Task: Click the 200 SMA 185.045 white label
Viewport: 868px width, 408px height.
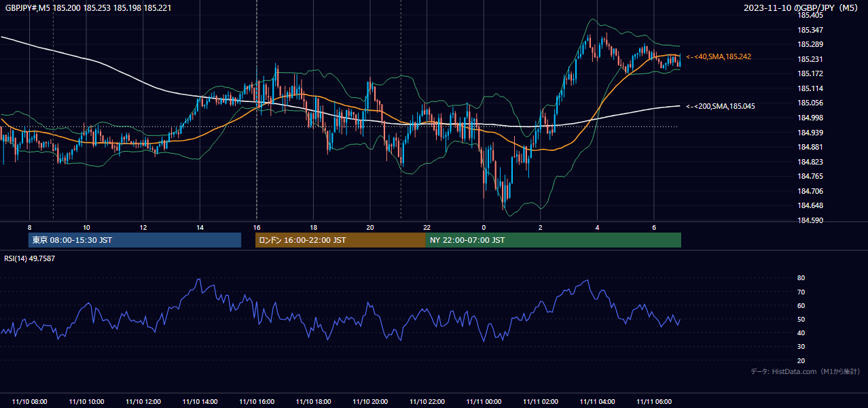Action: point(721,106)
